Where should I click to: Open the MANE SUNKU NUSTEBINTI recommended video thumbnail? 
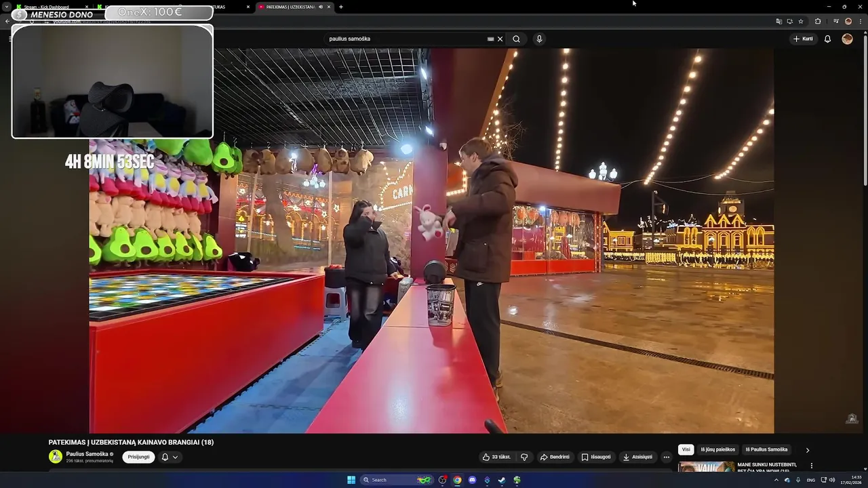coord(707,467)
